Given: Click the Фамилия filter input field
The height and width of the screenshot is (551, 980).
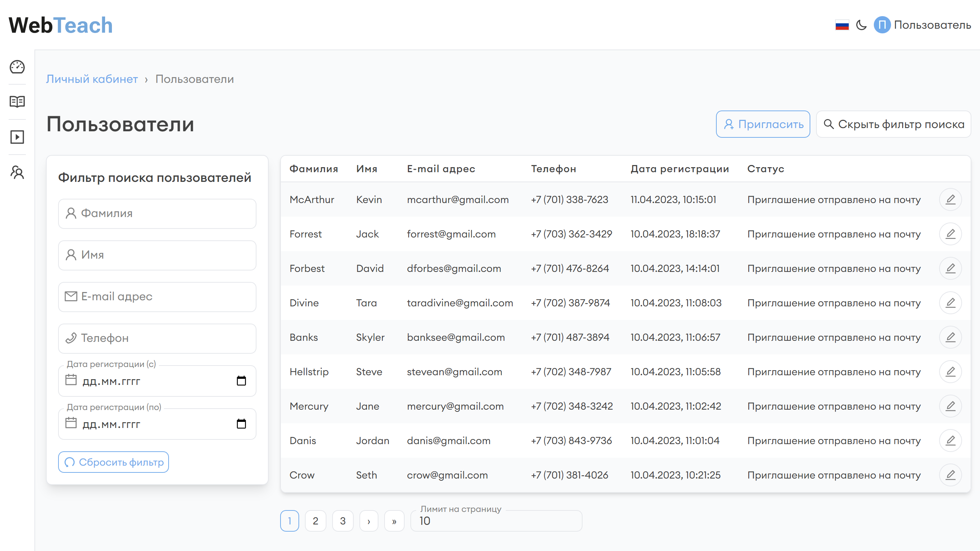Looking at the screenshot, I should (157, 213).
